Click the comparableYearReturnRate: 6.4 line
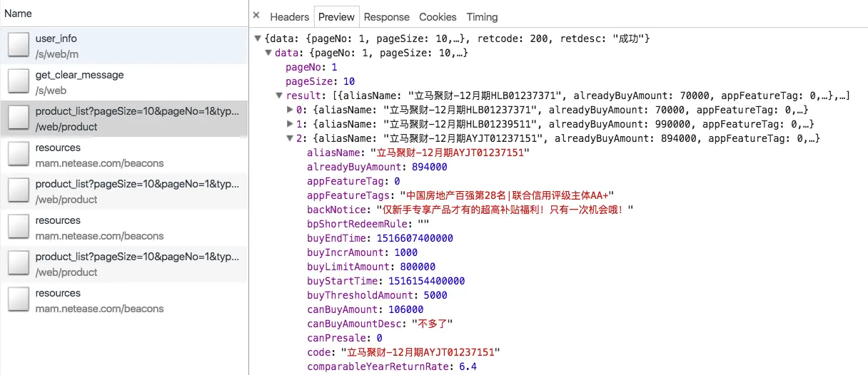868x375 pixels. (392, 366)
